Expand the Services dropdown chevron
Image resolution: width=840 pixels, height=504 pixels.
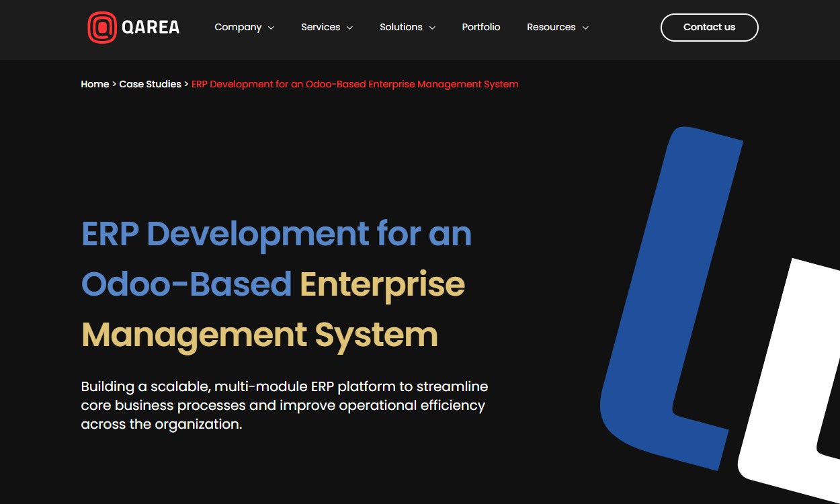tap(349, 28)
